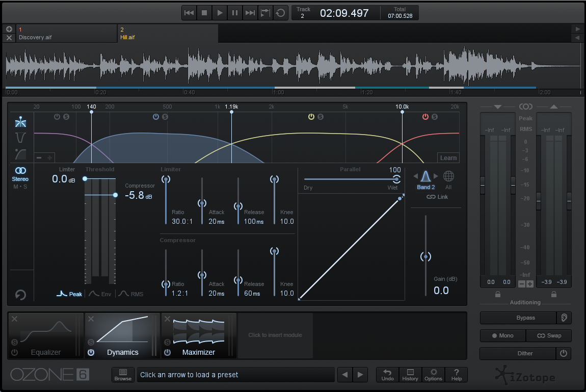Solo the Dynamics module
The width and height of the screenshot is (586, 392).
click(x=91, y=342)
